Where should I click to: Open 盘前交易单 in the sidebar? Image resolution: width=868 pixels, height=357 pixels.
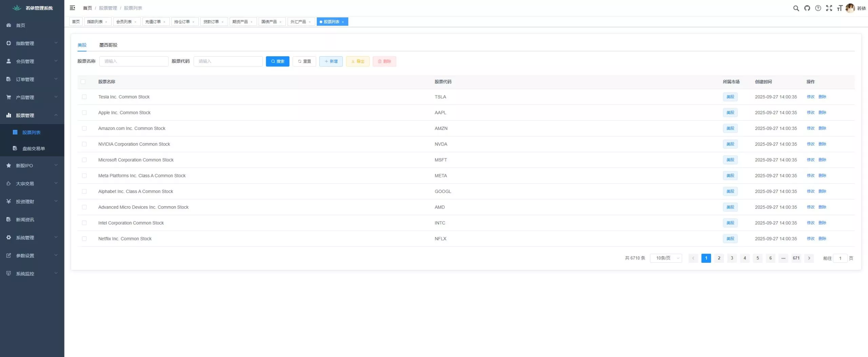coord(34,148)
